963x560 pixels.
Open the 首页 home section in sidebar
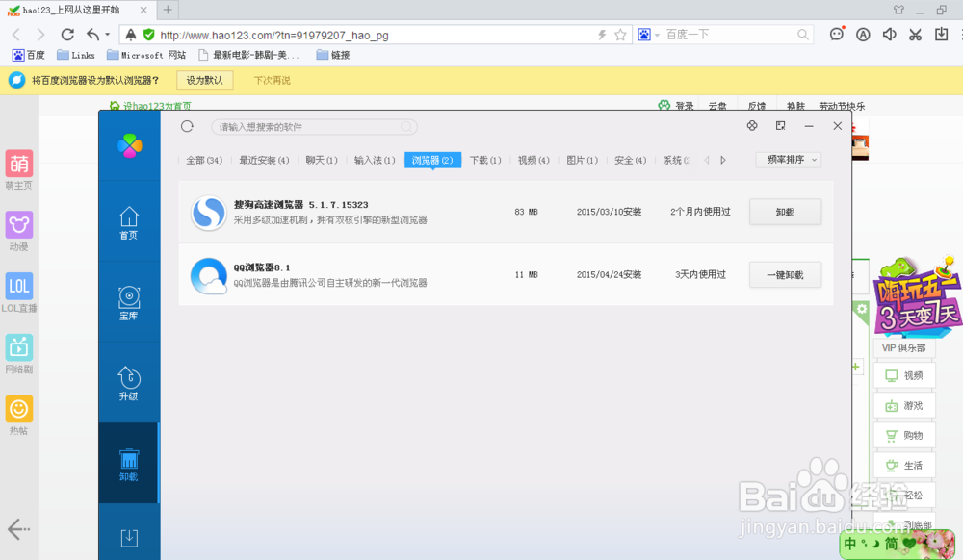pos(129,222)
